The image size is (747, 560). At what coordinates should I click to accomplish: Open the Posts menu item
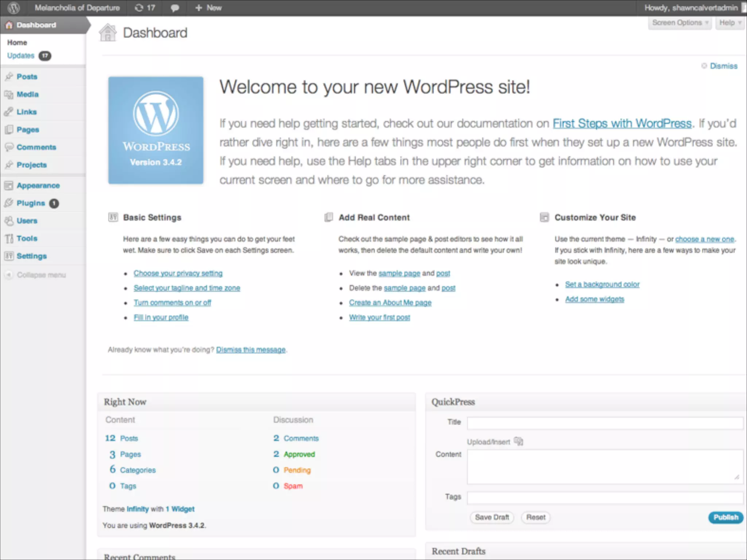[27, 77]
